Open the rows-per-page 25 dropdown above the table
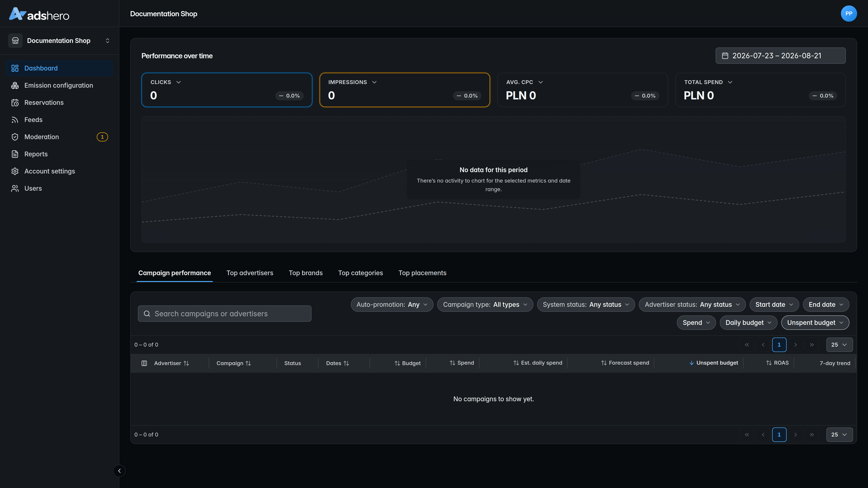 point(839,345)
